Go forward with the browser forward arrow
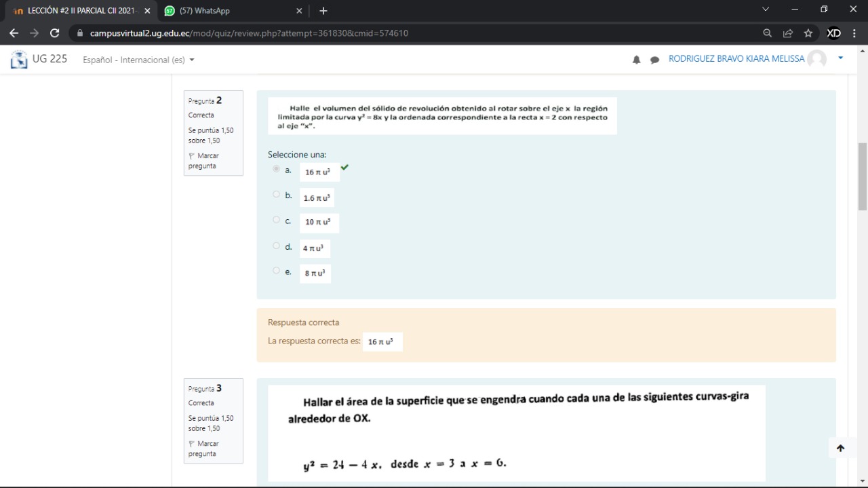The width and height of the screenshot is (868, 488). (x=34, y=33)
